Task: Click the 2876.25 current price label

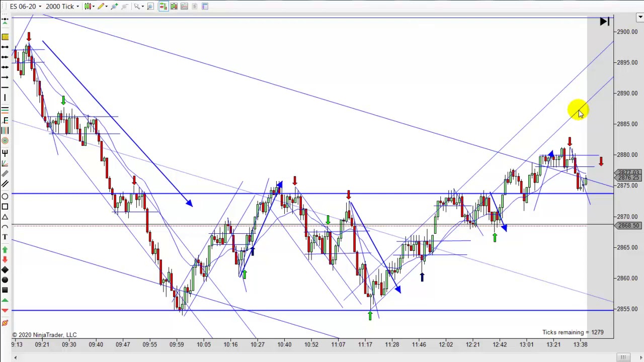Action: click(628, 178)
